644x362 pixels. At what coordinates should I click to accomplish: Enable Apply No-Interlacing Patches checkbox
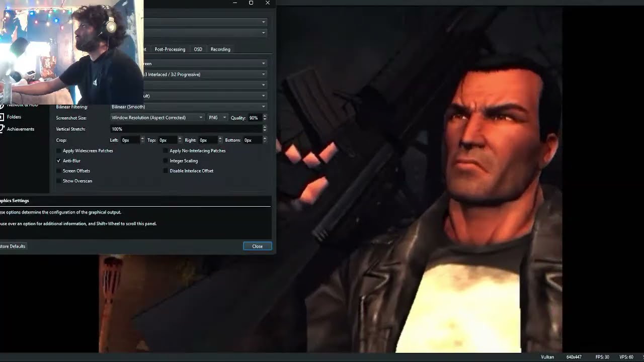(166, 151)
